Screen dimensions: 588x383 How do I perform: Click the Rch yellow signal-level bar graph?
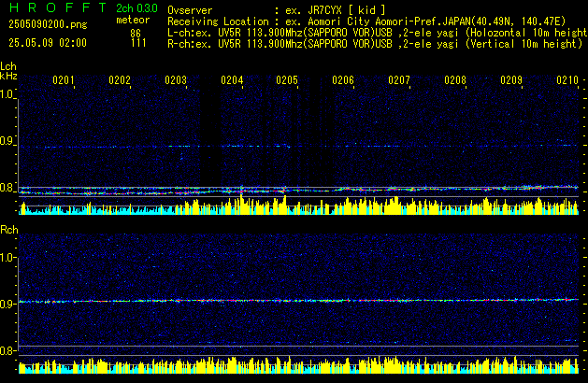point(298,364)
